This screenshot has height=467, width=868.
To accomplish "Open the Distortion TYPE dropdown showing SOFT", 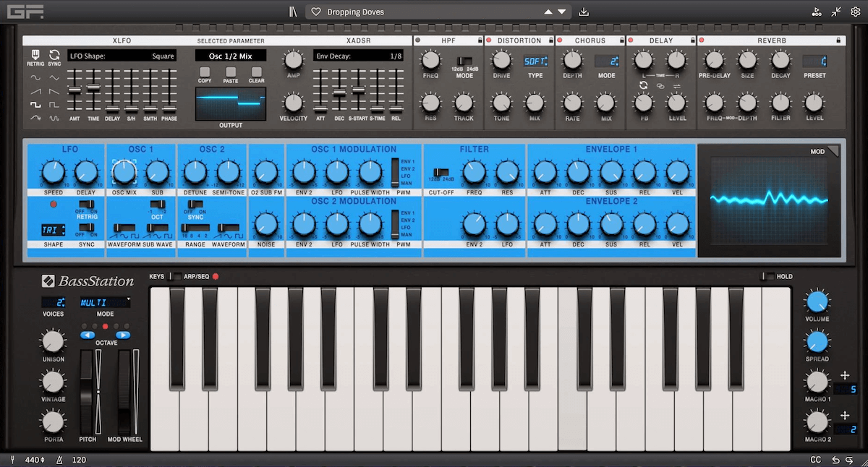I will click(x=535, y=61).
